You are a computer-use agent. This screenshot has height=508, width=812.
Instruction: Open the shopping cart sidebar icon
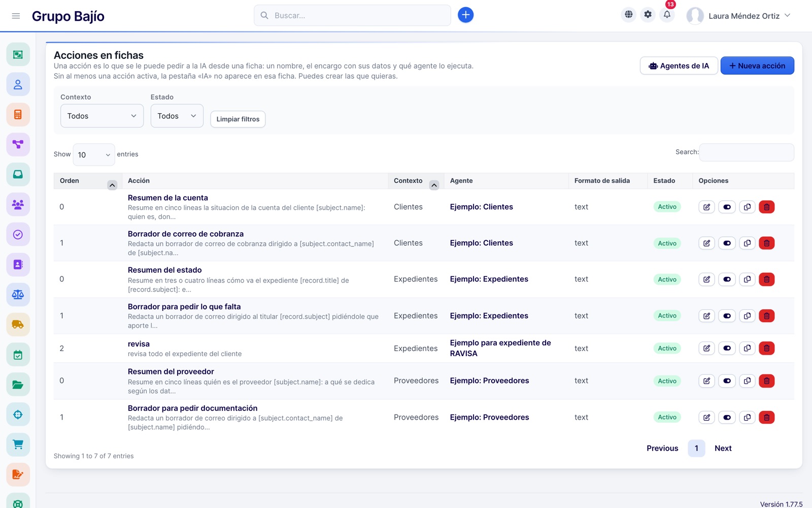(18, 444)
